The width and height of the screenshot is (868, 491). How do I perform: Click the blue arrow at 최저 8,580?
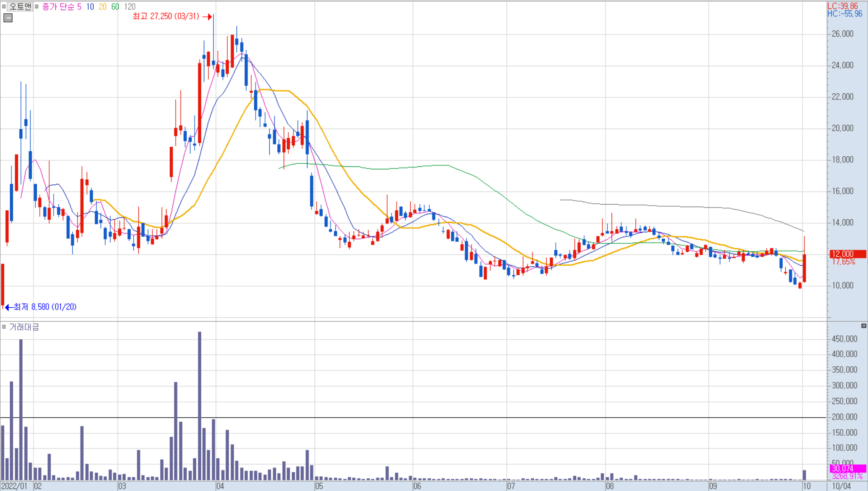coord(9,307)
